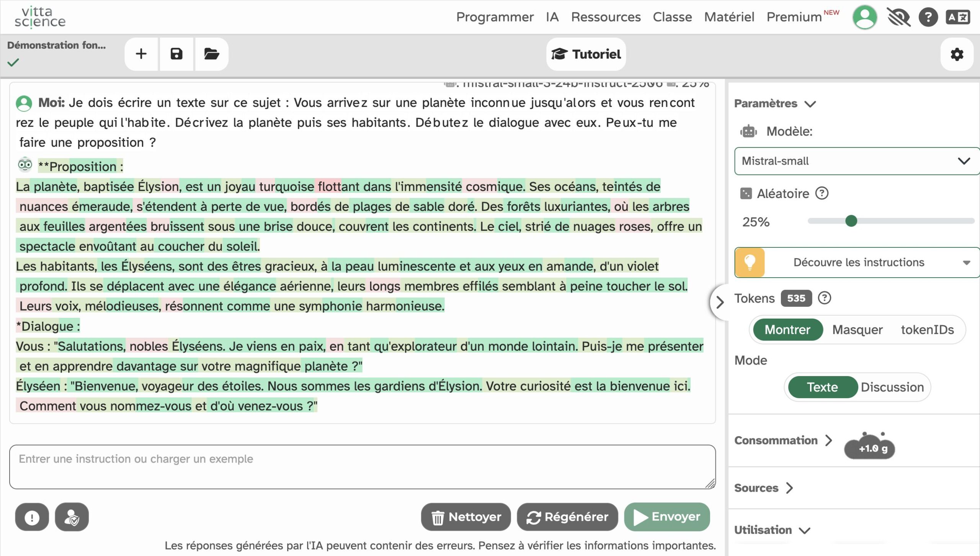Click the new project plus icon

pos(141,54)
